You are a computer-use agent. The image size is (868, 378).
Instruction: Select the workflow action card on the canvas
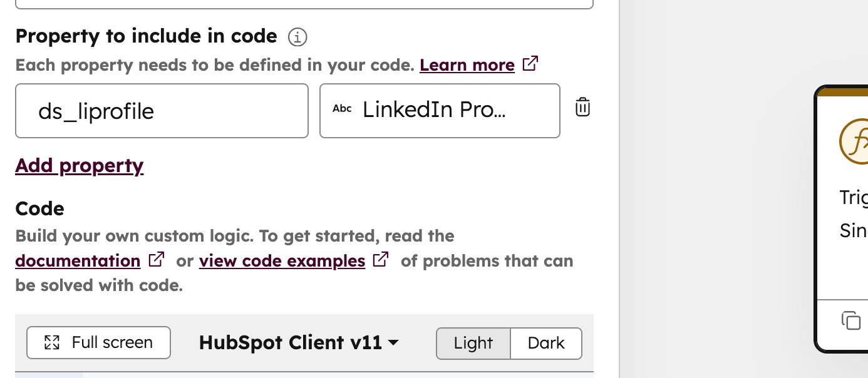coord(841,219)
